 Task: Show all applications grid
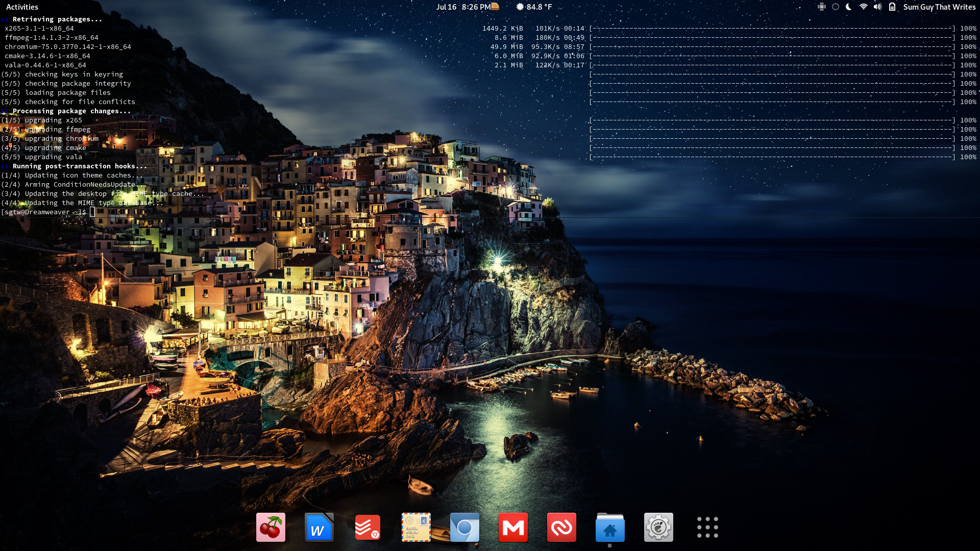pos(707,527)
